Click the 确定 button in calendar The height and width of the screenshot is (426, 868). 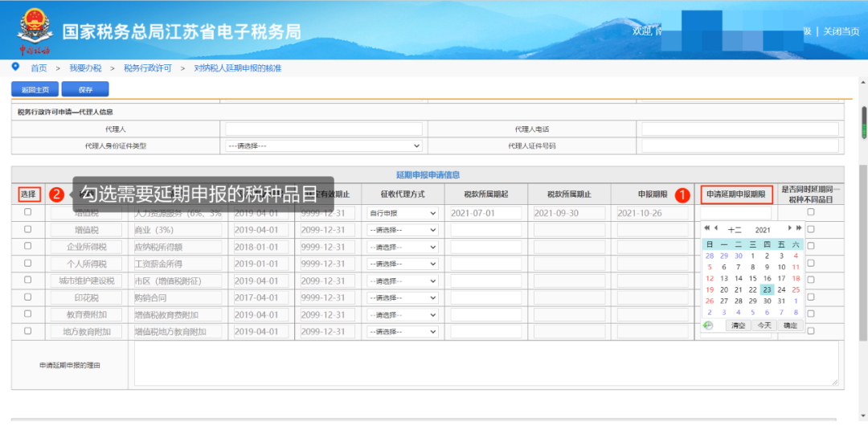790,326
